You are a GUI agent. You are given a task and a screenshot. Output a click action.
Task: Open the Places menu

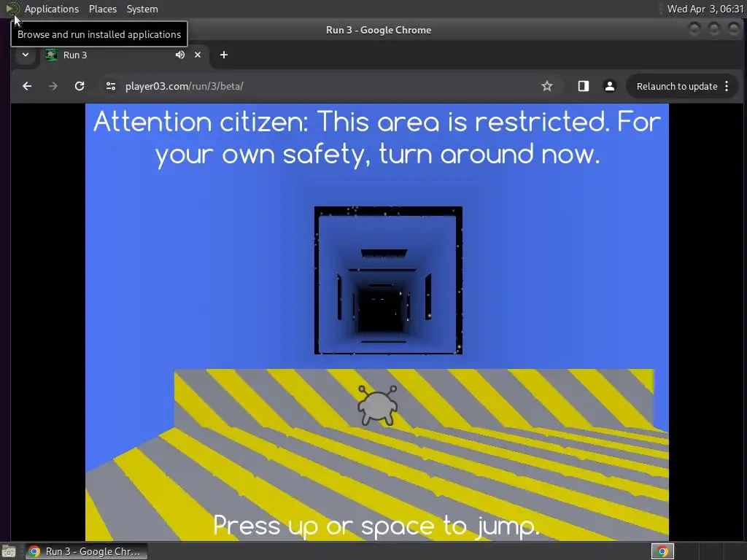click(x=103, y=9)
